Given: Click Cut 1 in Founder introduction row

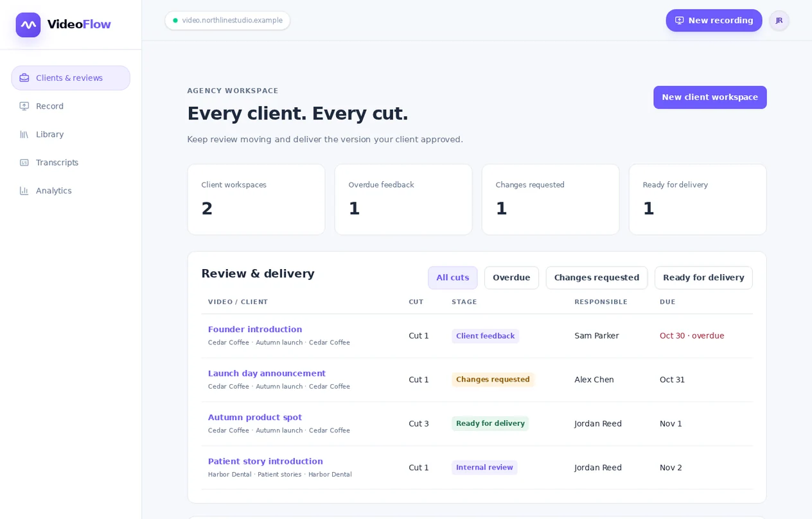Looking at the screenshot, I should (x=419, y=336).
